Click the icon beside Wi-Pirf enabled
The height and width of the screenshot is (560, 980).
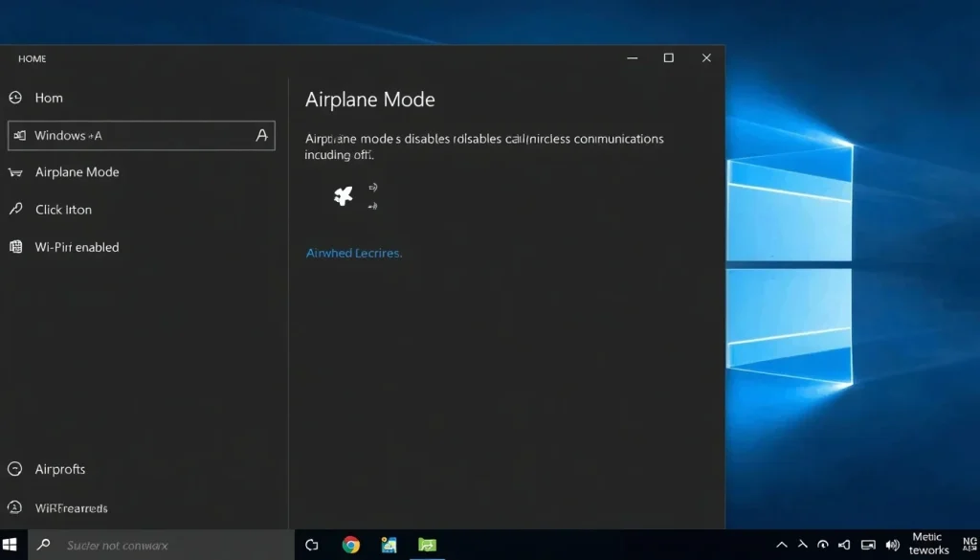15,247
